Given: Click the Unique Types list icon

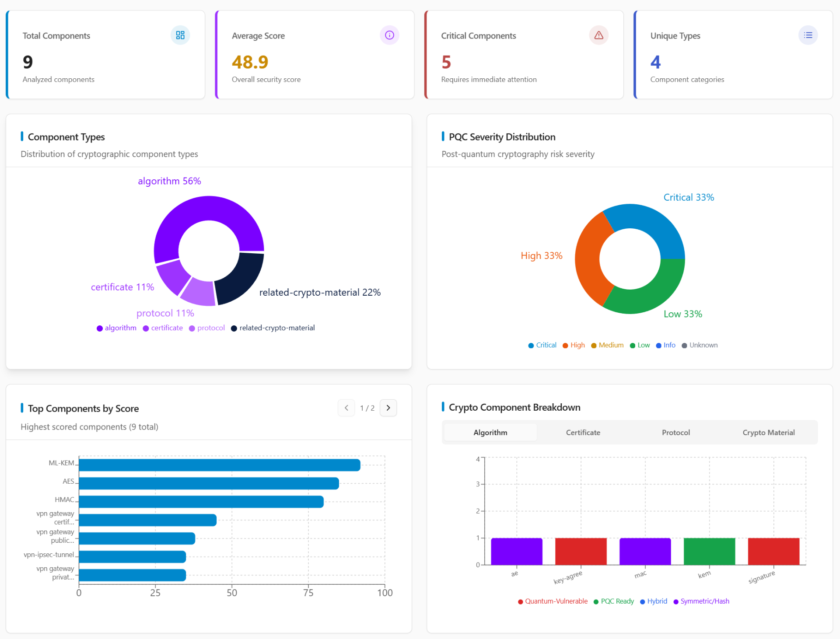Looking at the screenshot, I should pos(808,35).
